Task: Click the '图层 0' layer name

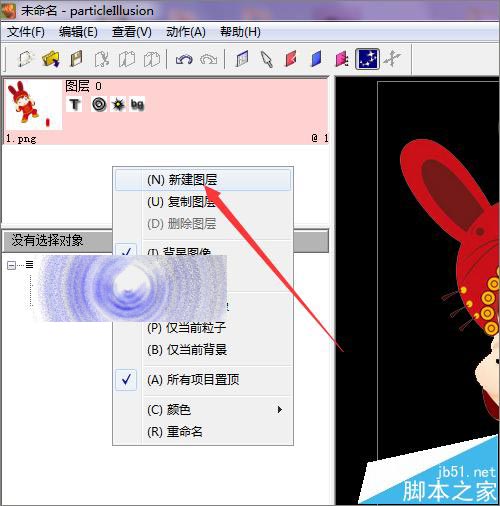Action: pyautogui.click(x=83, y=86)
